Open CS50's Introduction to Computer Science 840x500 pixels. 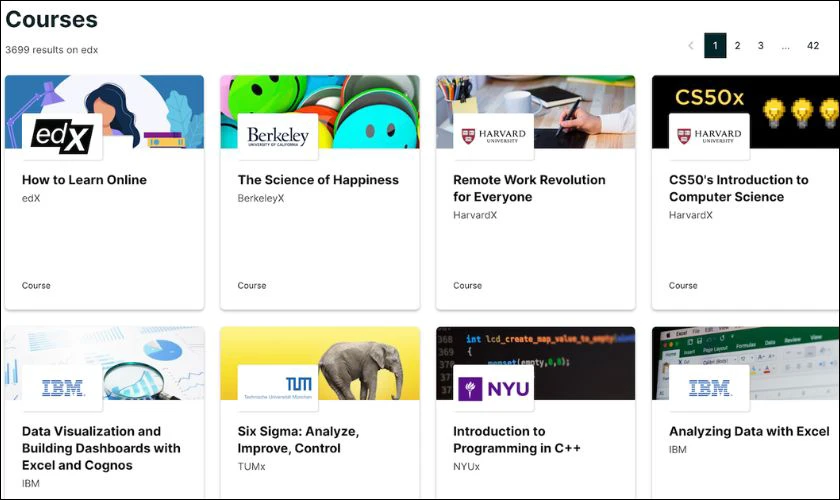(x=739, y=188)
